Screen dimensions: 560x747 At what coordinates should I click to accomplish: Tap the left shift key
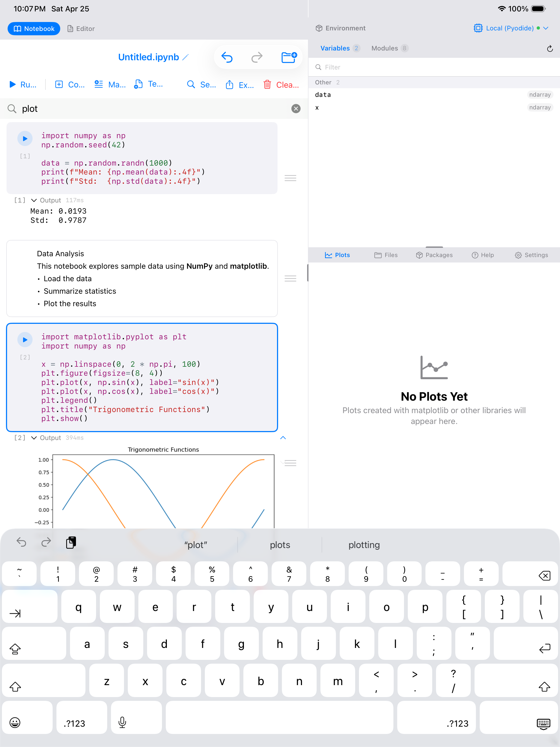coord(43,681)
